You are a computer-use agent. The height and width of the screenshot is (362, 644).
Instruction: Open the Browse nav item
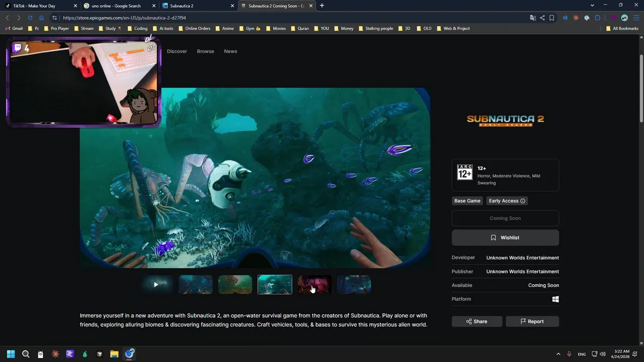tap(205, 51)
